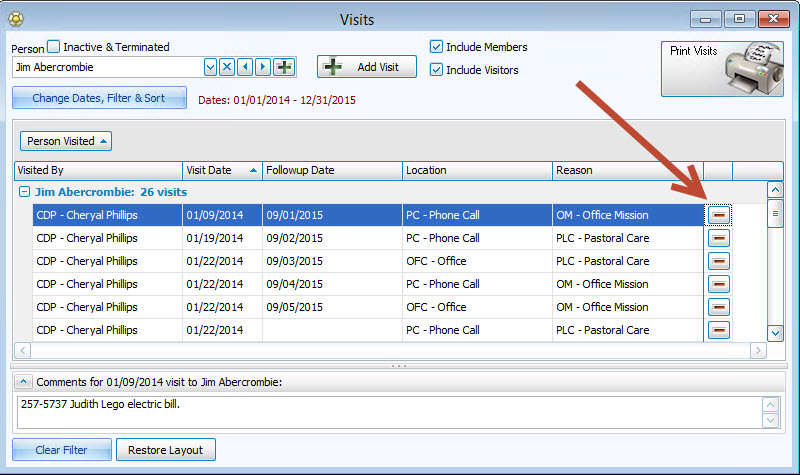Go to the next person using the right arrow
This screenshot has height=475, width=800.
(262, 67)
